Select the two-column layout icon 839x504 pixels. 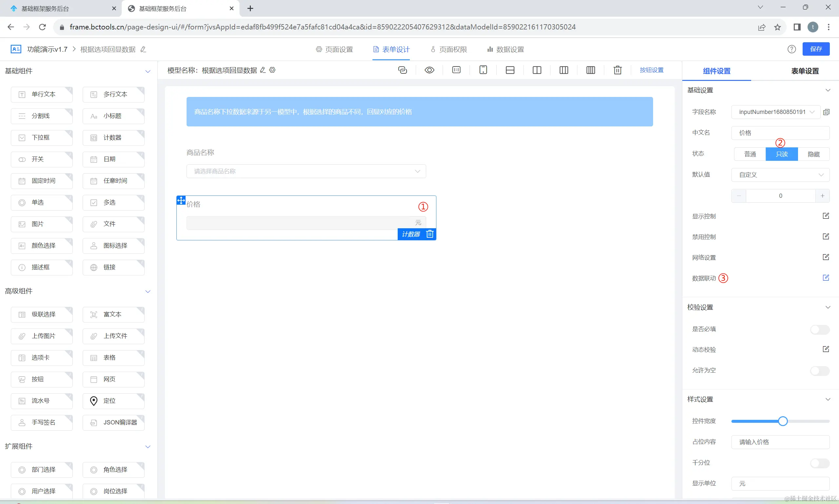coord(537,70)
